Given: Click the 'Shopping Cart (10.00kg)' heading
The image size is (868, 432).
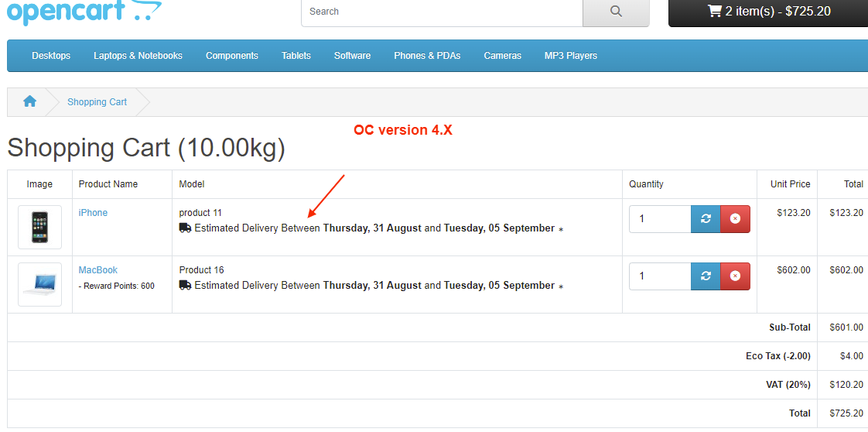Looking at the screenshot, I should [x=146, y=148].
